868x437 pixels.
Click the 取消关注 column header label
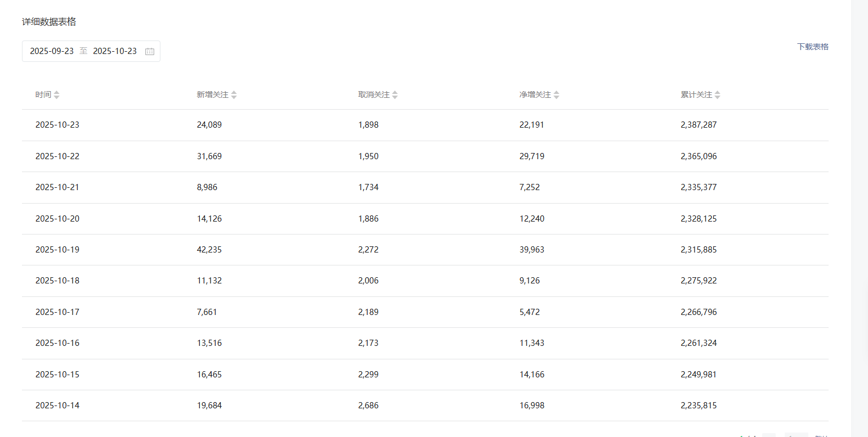(374, 95)
